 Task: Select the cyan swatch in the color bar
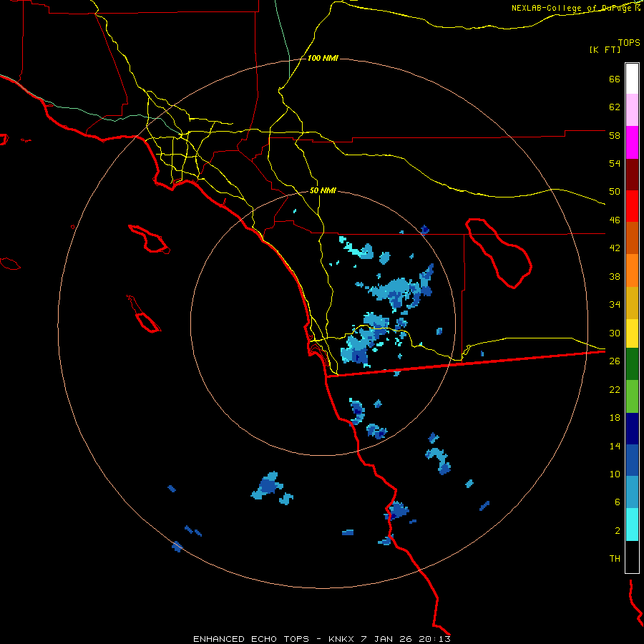coord(632,525)
